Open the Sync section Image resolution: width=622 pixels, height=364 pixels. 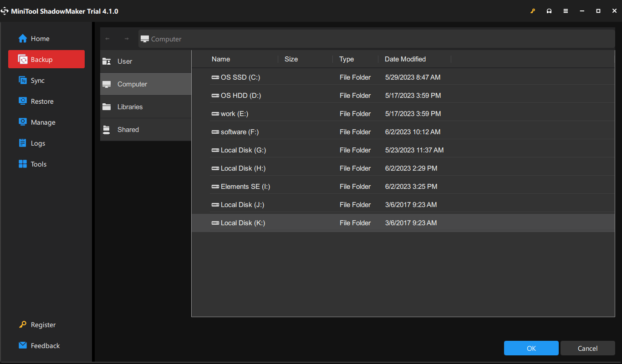pyautogui.click(x=38, y=80)
